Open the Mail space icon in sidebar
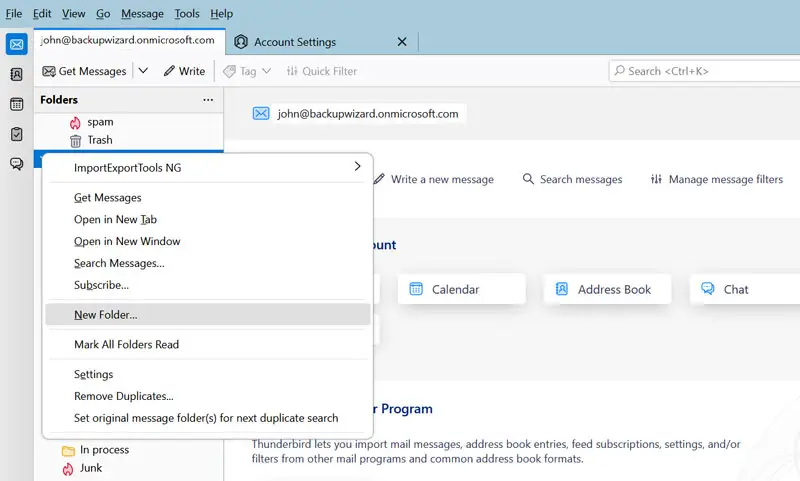 16,45
